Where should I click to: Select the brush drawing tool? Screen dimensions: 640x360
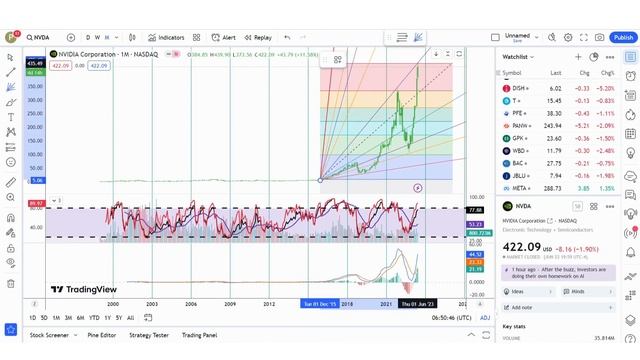11,102
